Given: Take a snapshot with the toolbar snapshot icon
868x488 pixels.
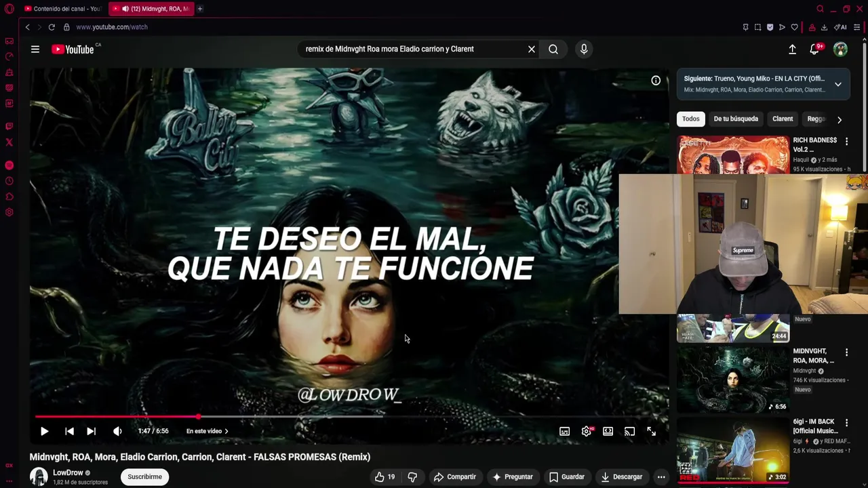Looking at the screenshot, I should coord(757,27).
